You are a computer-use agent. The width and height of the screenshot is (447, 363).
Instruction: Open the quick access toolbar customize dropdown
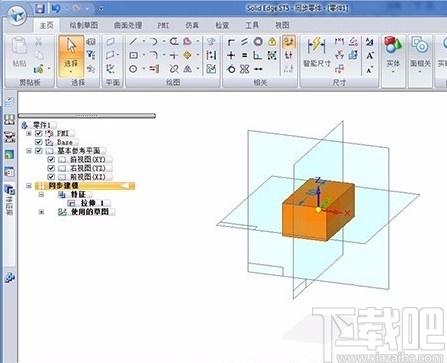[101, 9]
